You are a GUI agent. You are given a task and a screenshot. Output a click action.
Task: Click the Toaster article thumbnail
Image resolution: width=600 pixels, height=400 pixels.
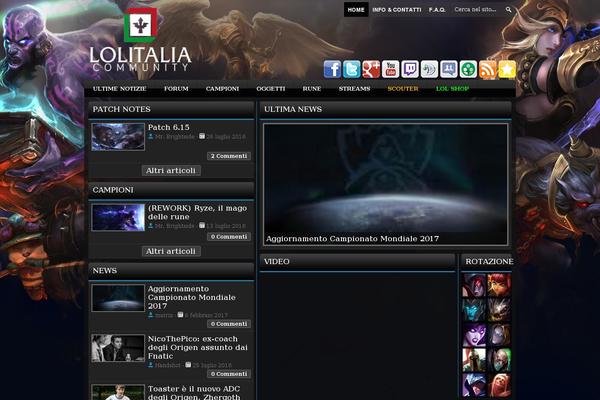point(118,392)
